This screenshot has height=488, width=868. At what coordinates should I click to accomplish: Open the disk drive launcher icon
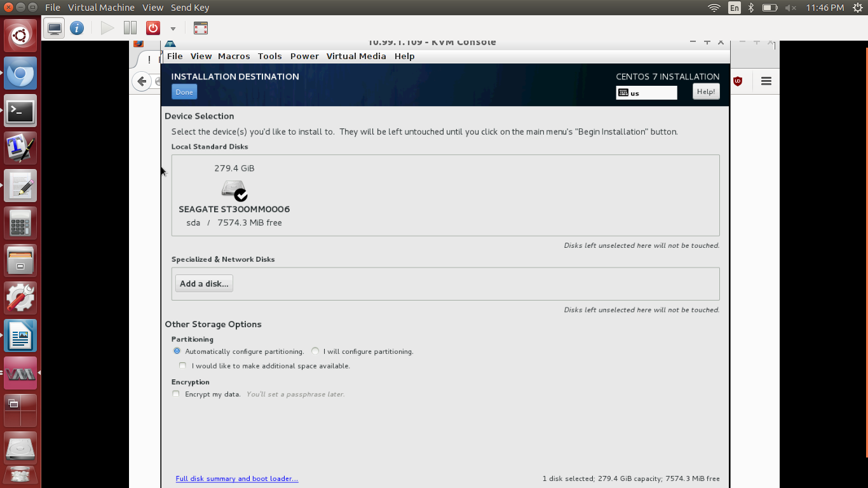21,448
